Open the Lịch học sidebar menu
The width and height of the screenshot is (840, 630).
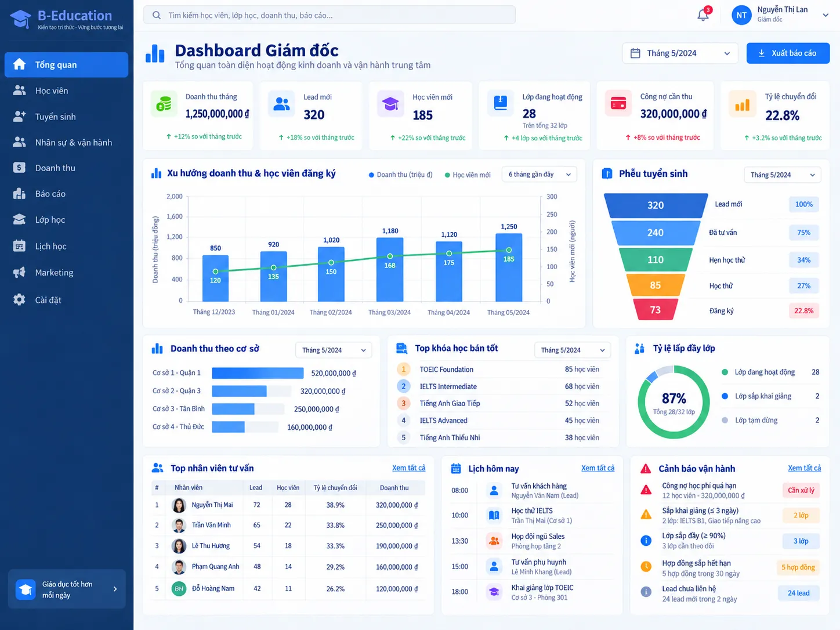(66, 246)
